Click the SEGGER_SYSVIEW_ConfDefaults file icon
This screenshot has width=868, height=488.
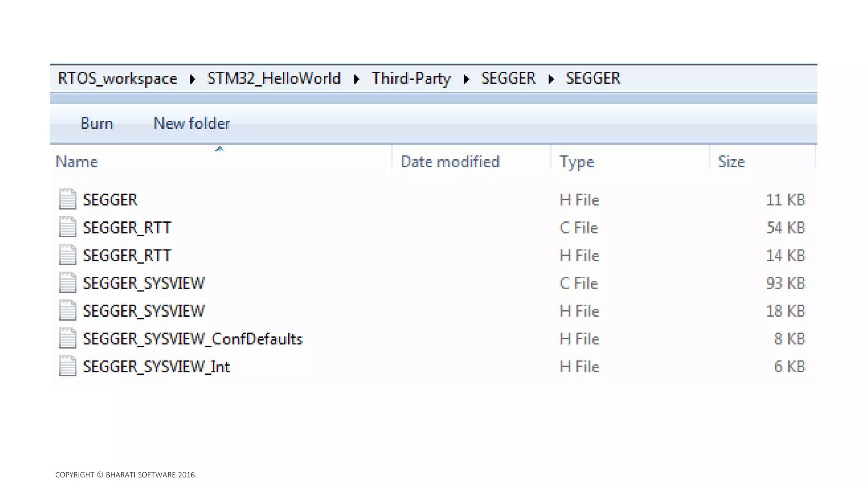pos(67,338)
